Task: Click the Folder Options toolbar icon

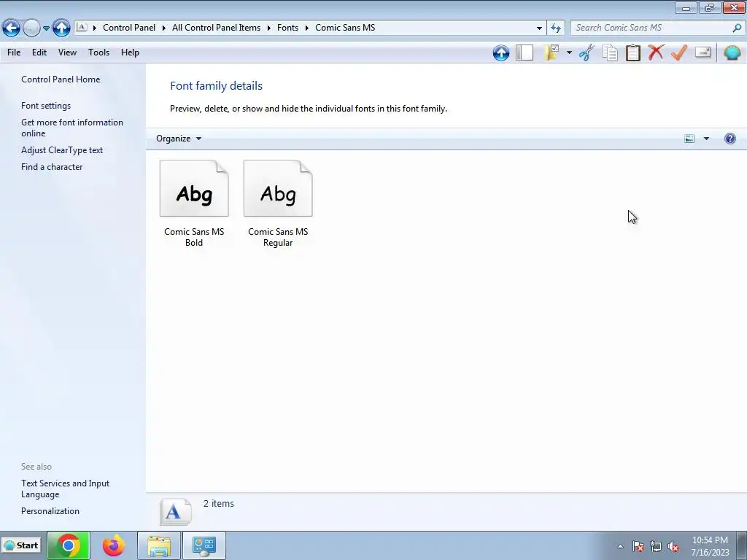Action: (x=552, y=52)
